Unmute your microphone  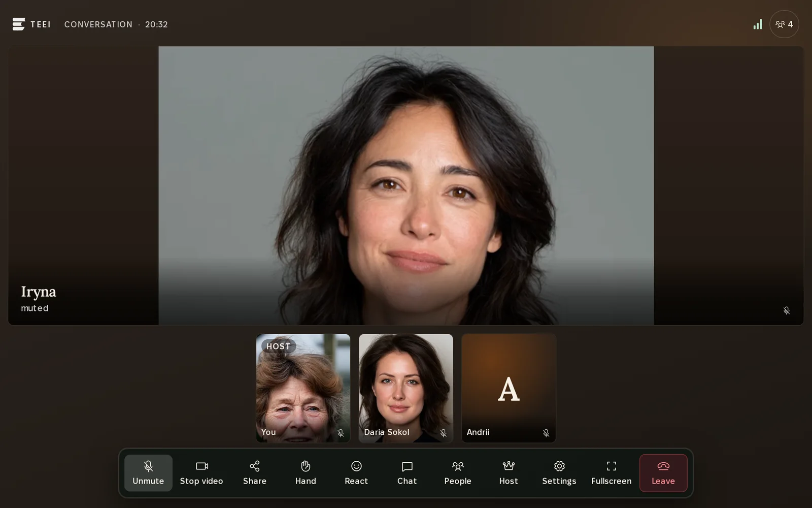(148, 473)
